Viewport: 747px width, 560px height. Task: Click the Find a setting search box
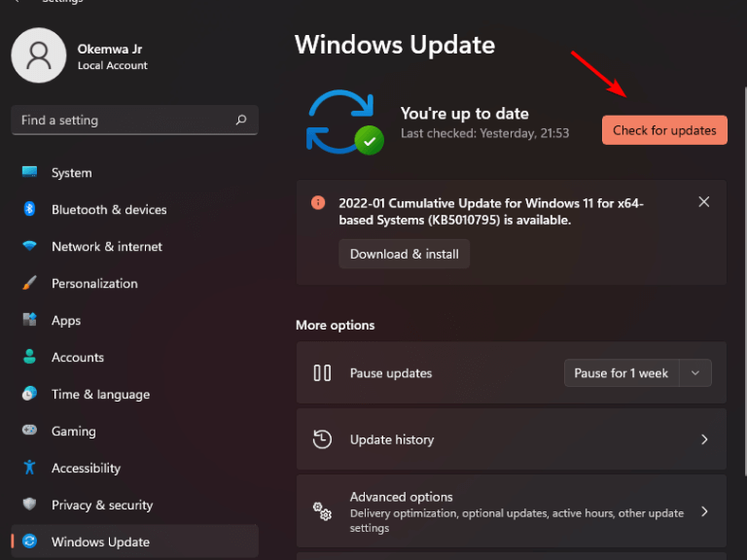point(135,120)
